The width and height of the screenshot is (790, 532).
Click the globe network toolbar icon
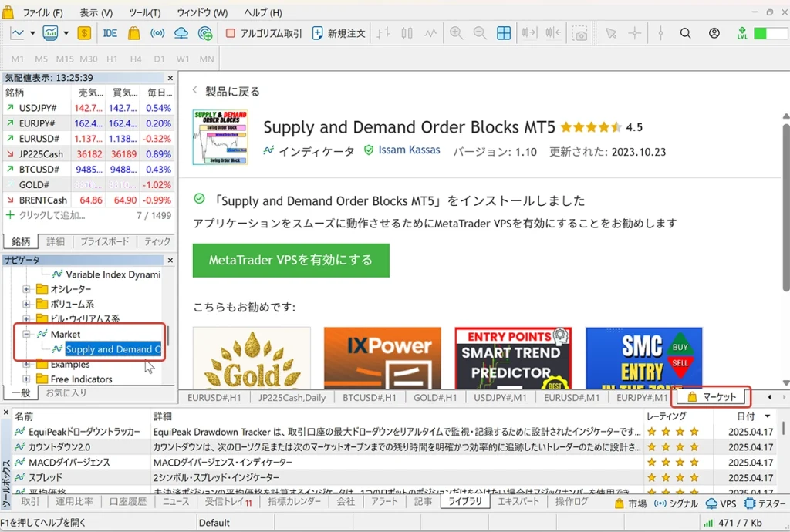click(205, 33)
